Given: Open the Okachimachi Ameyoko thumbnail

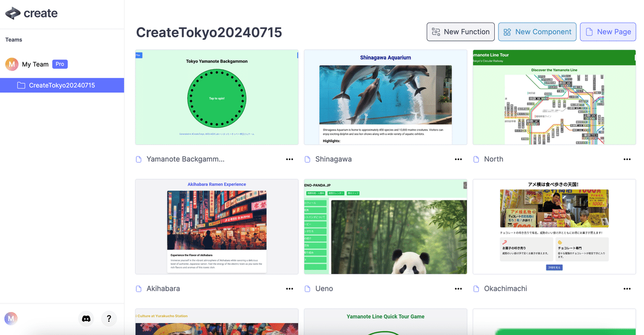Looking at the screenshot, I should [x=554, y=227].
